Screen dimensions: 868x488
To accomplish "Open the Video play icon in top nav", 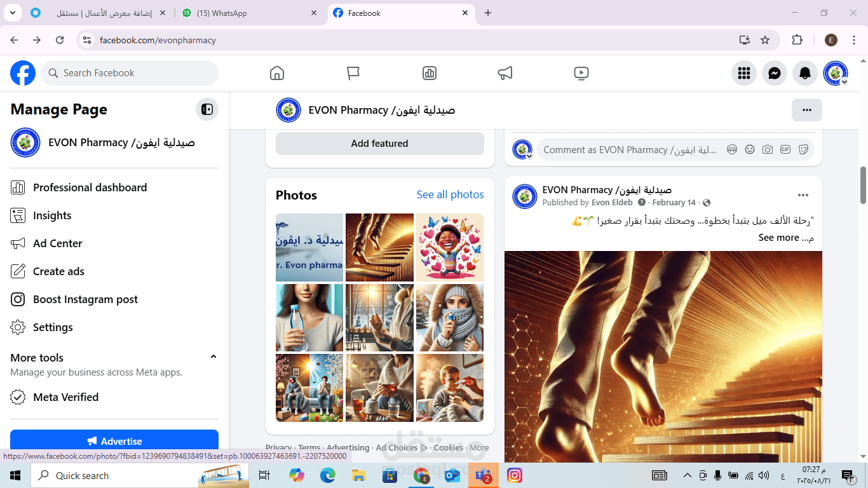I will tap(581, 73).
